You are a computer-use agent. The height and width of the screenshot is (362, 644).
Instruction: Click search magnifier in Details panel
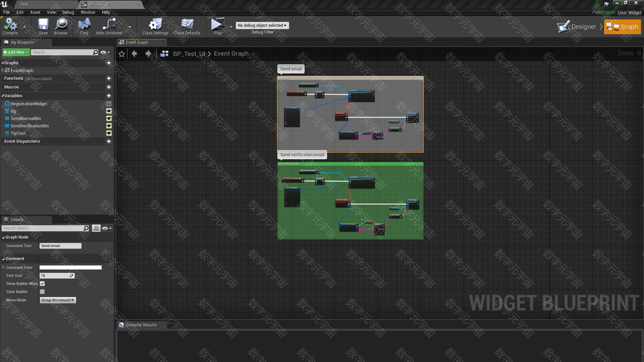[86, 228]
